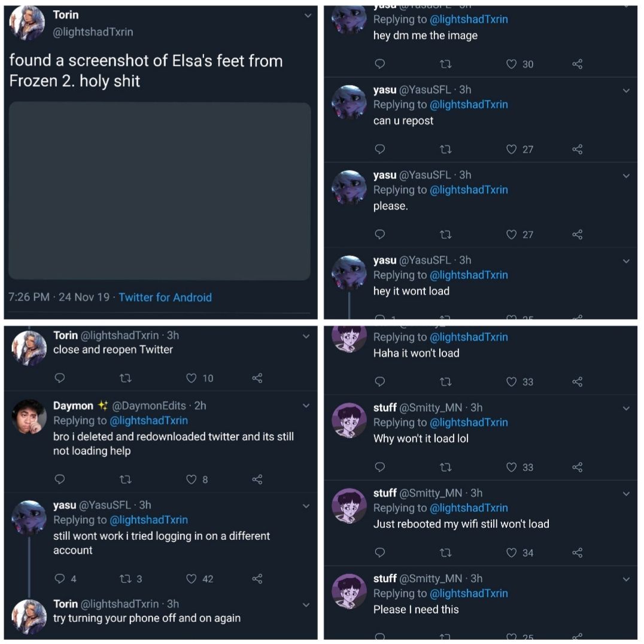This screenshot has width=644, height=644.
Task: Like yasu's "still wont work" reply
Action: coord(192,579)
